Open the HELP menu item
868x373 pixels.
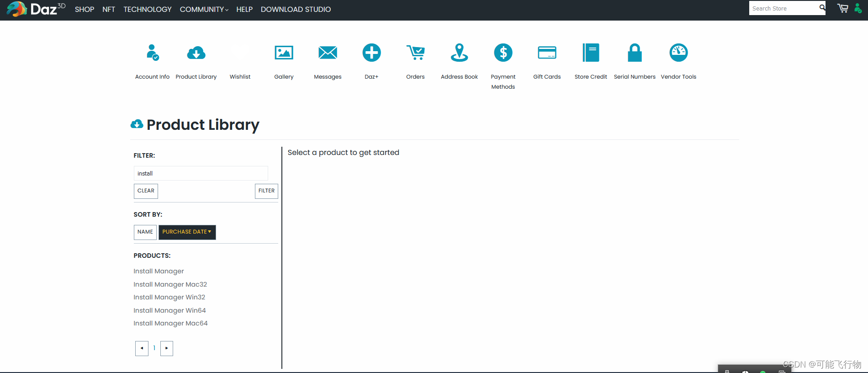244,9
